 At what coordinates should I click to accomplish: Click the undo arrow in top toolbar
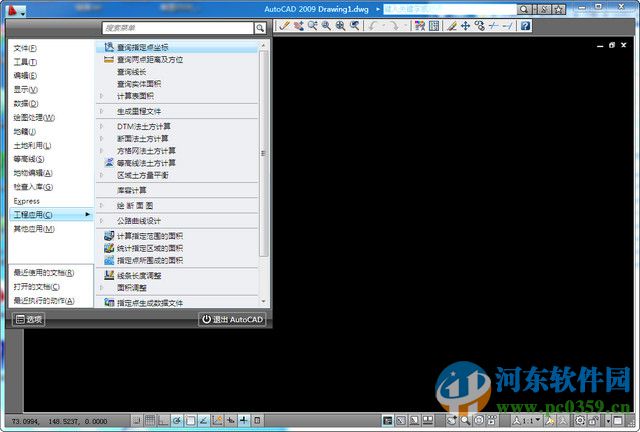pos(373,26)
